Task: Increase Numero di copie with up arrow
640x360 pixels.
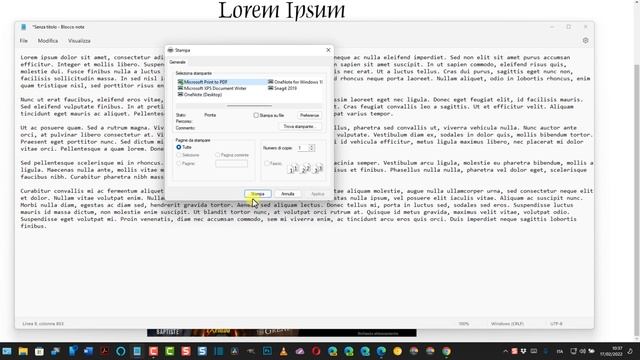Action: pyautogui.click(x=311, y=146)
